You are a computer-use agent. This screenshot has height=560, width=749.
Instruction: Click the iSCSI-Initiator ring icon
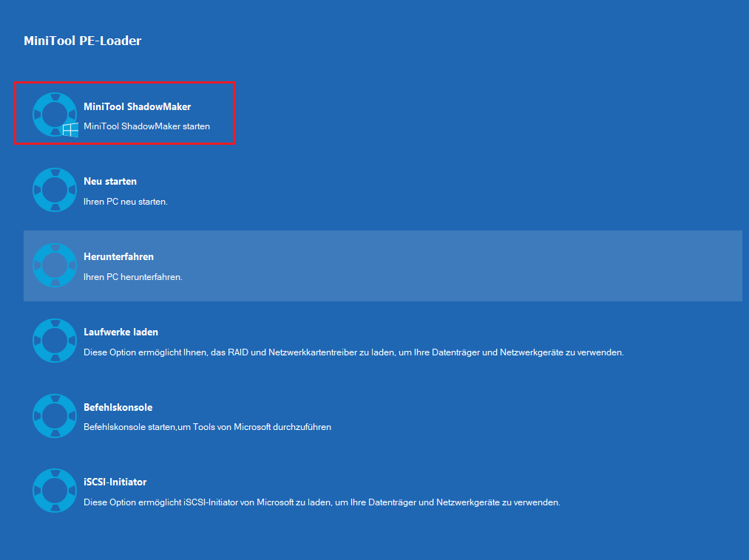(54, 491)
